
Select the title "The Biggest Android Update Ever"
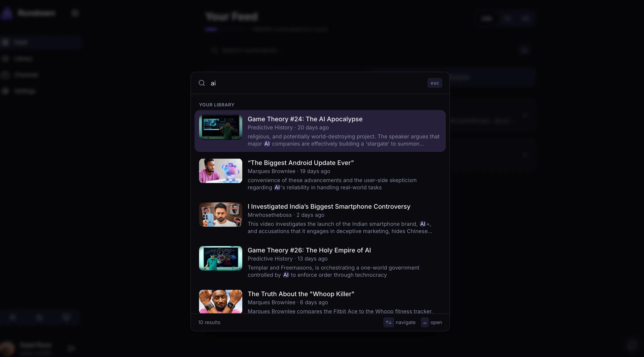pos(301,163)
